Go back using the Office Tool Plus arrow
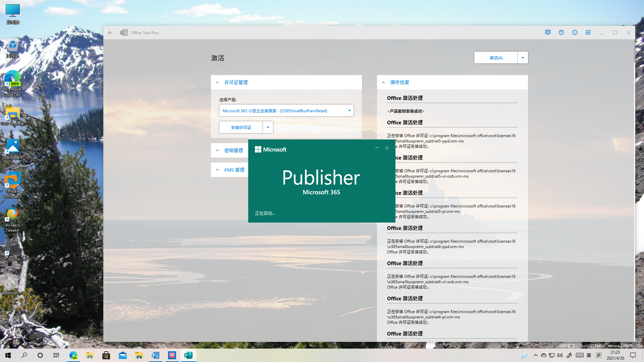Viewport: 644px width, 362px height. pos(110,33)
